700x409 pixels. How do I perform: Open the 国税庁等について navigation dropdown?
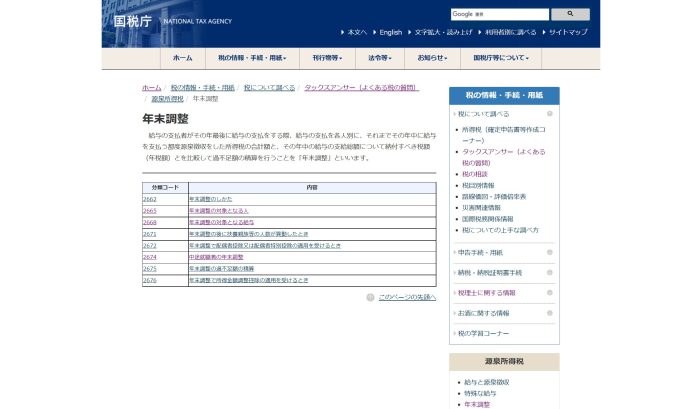click(501, 58)
